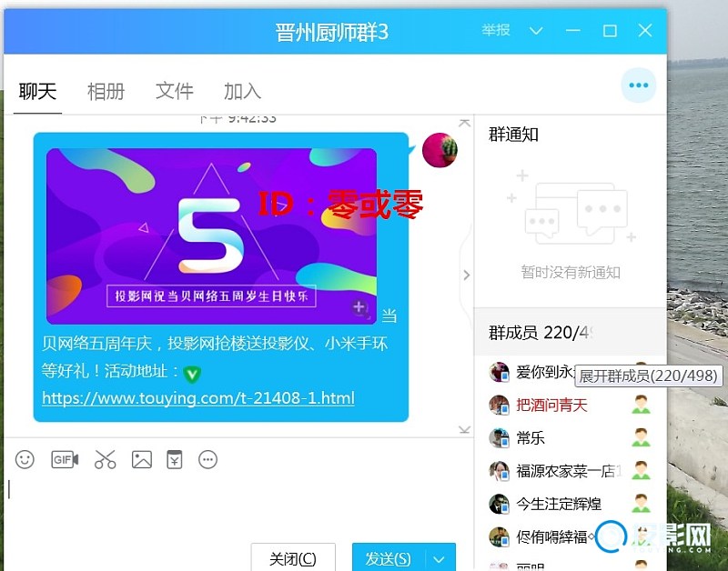The width and height of the screenshot is (728, 571).
Task: Click the 群通知 heading
Action: click(513, 135)
